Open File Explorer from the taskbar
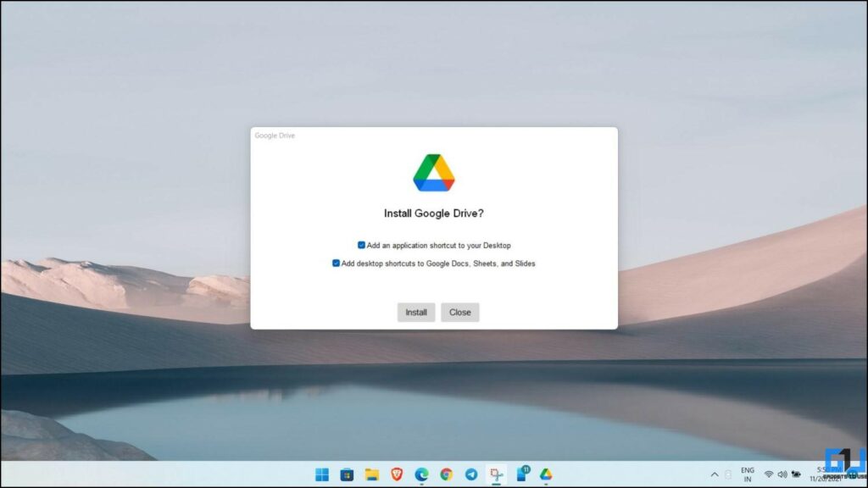868x488 pixels. (370, 475)
